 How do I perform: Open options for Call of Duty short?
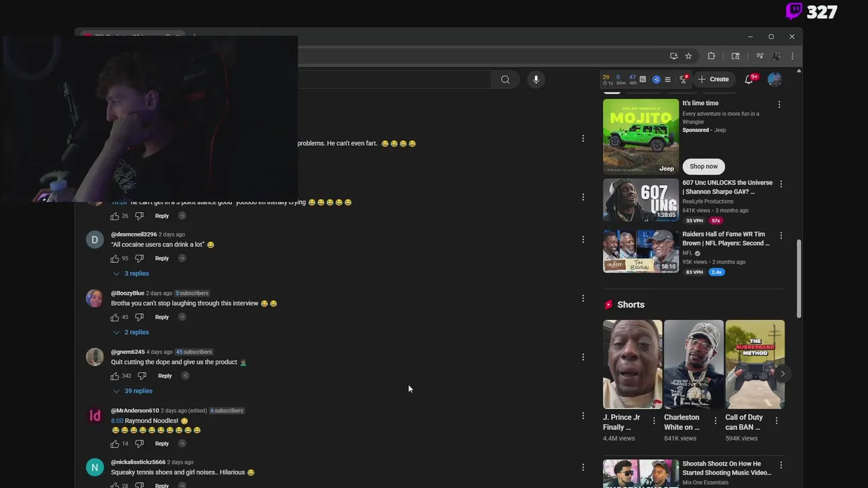pyautogui.click(x=776, y=421)
